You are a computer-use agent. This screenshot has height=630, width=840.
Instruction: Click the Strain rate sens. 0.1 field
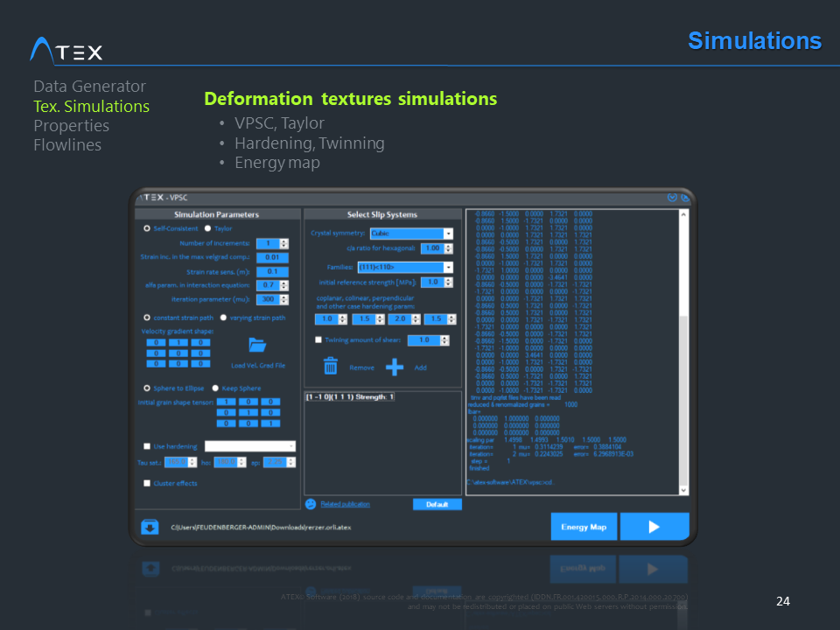[x=272, y=271]
